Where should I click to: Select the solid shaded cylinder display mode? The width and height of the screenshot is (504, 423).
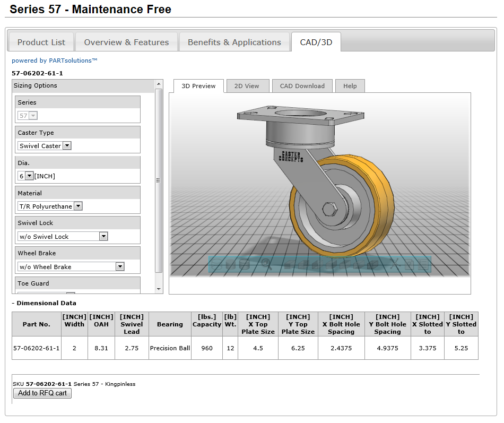[230, 264]
